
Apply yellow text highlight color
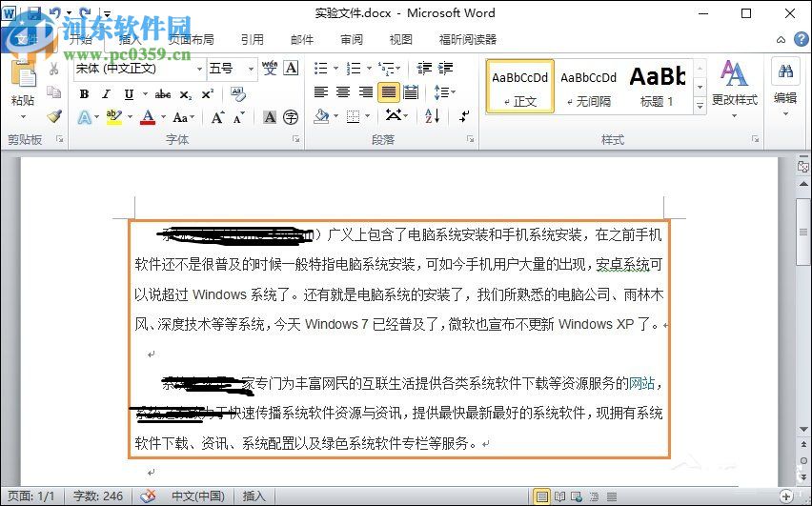[x=114, y=117]
